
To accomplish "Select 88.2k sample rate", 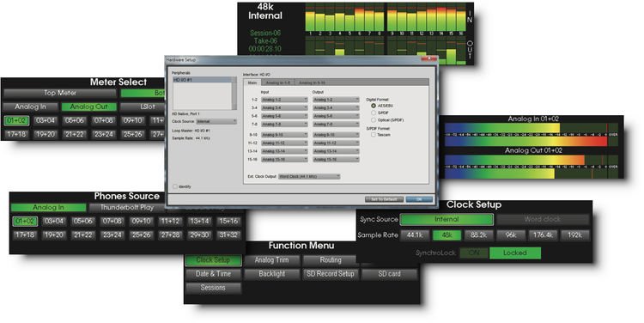I will 479,235.
